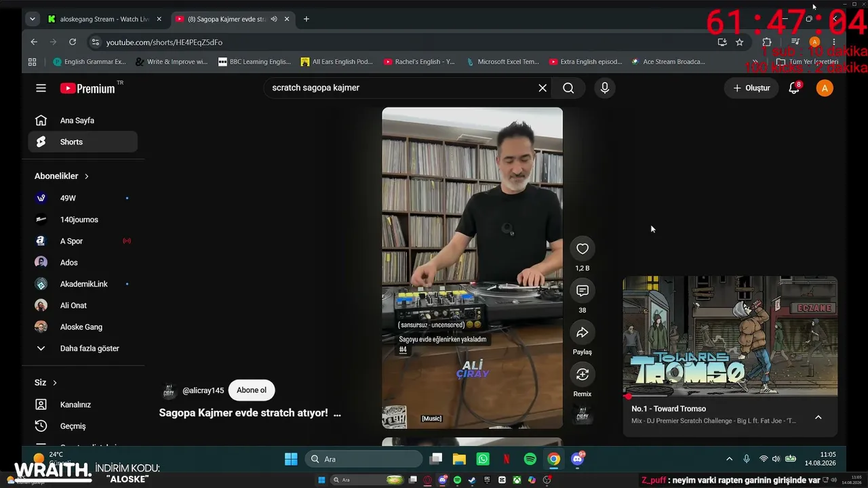Open the YouTube guide hamburger menu
868x488 pixels.
tap(41, 88)
